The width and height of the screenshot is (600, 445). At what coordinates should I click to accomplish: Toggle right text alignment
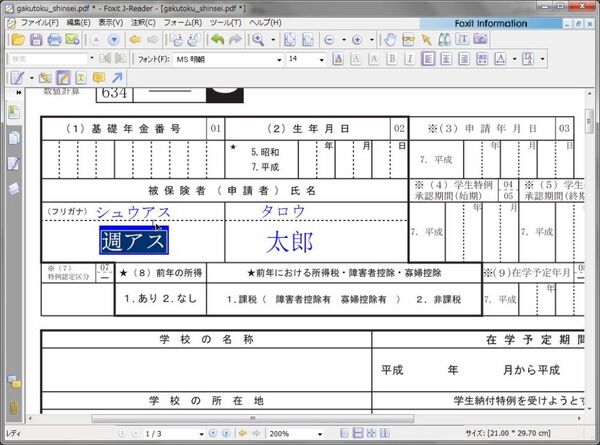(464, 59)
